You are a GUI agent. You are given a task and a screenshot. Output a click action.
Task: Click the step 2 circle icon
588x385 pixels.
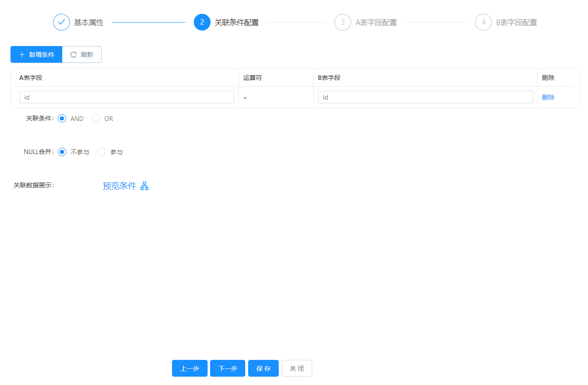pos(202,22)
